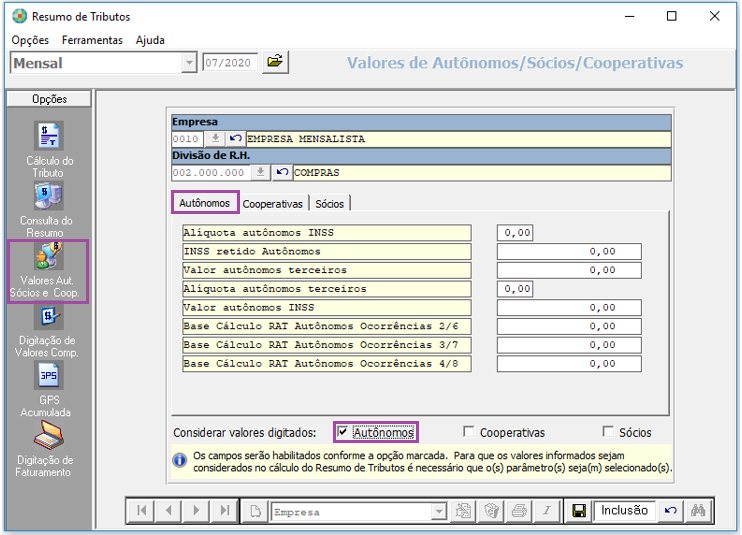
Task: Check the Sócios checkbox
Action: (608, 431)
